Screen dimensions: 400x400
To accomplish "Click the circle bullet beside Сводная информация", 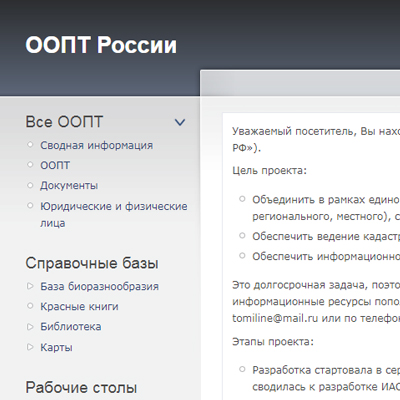I will [30, 145].
